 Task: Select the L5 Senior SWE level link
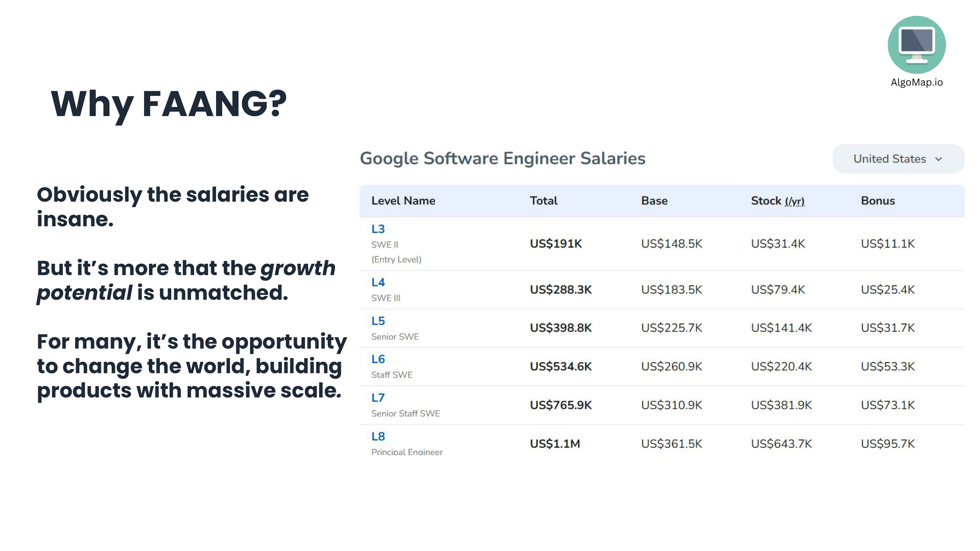coord(378,321)
